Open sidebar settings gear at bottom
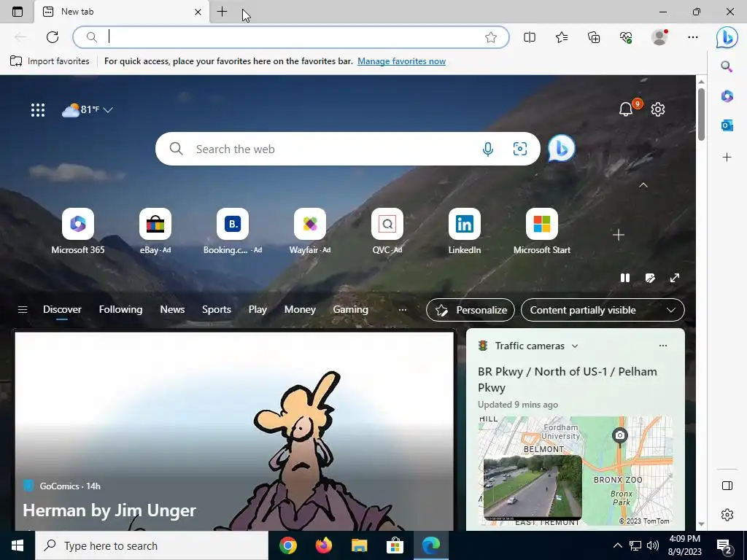Screen dimensions: 747x560 tap(727, 514)
